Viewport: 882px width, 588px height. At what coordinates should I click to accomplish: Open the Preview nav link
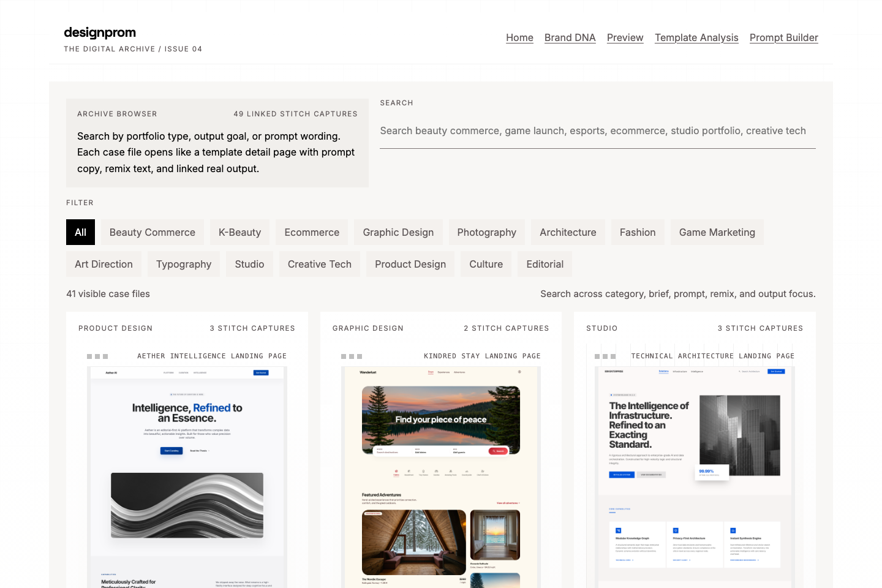click(625, 37)
